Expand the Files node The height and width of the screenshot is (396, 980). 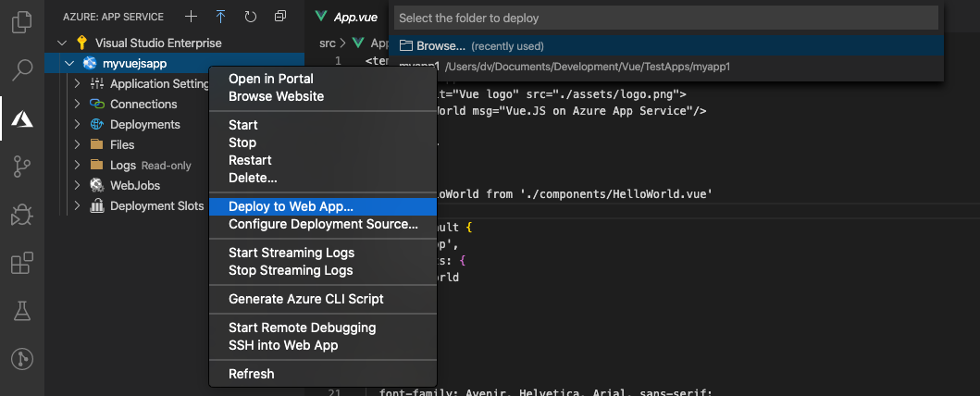pyautogui.click(x=77, y=144)
